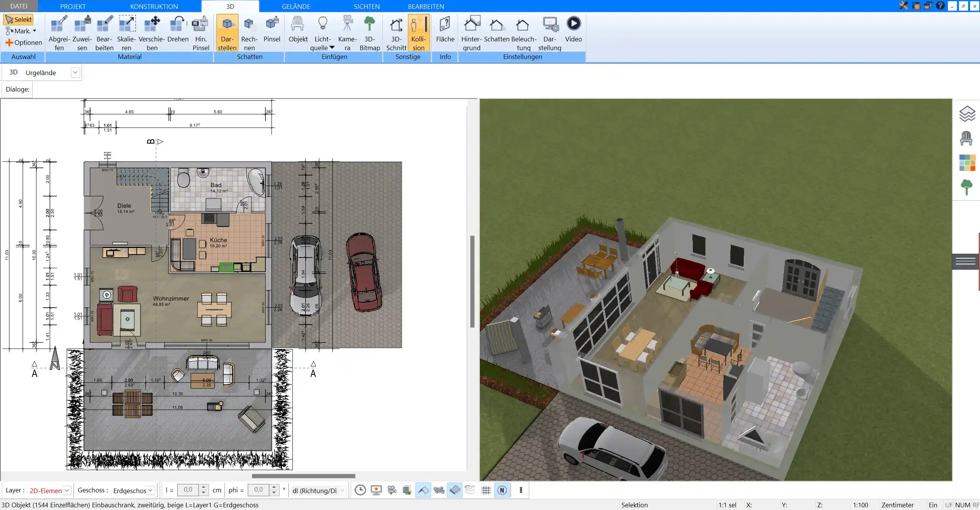Image resolution: width=980 pixels, height=510 pixels.
Task: Expand the Lichtquelle dropdown arrow
Action: pos(332,48)
